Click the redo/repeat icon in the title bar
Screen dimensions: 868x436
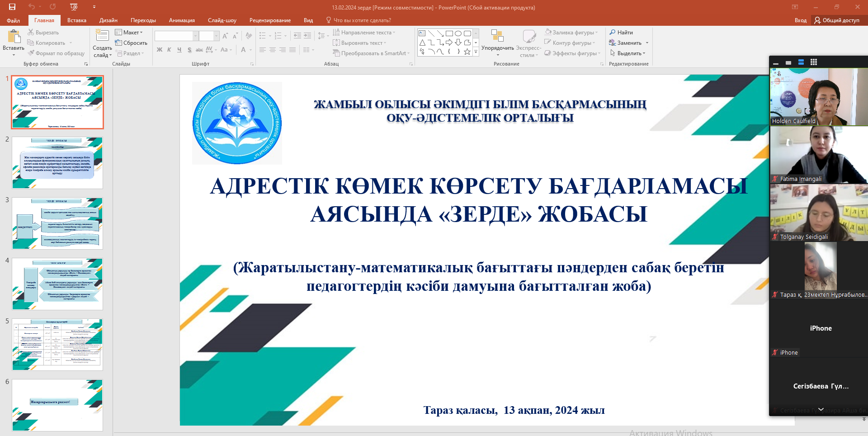click(x=53, y=7)
